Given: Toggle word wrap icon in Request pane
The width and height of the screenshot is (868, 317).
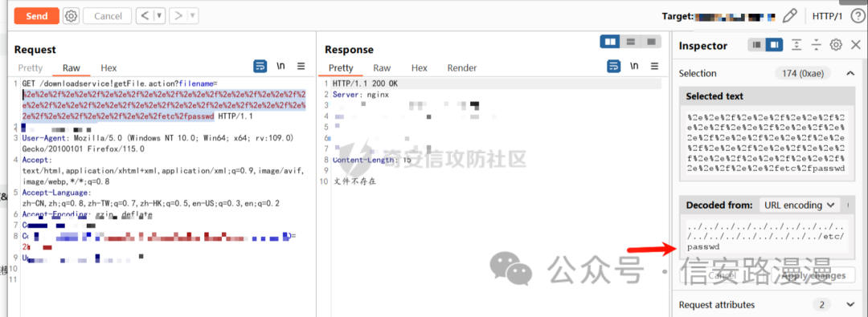Looking at the screenshot, I should [x=260, y=67].
